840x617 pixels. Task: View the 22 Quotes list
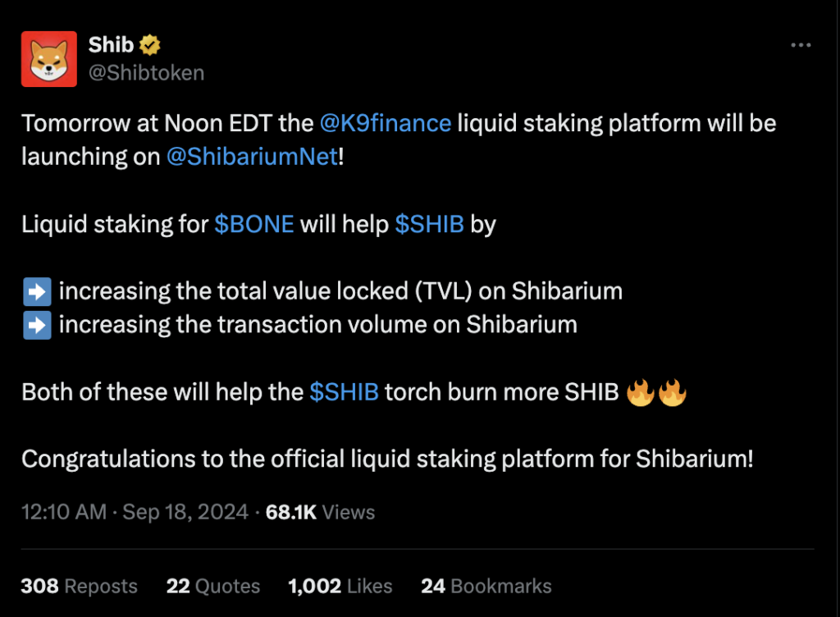[213, 586]
